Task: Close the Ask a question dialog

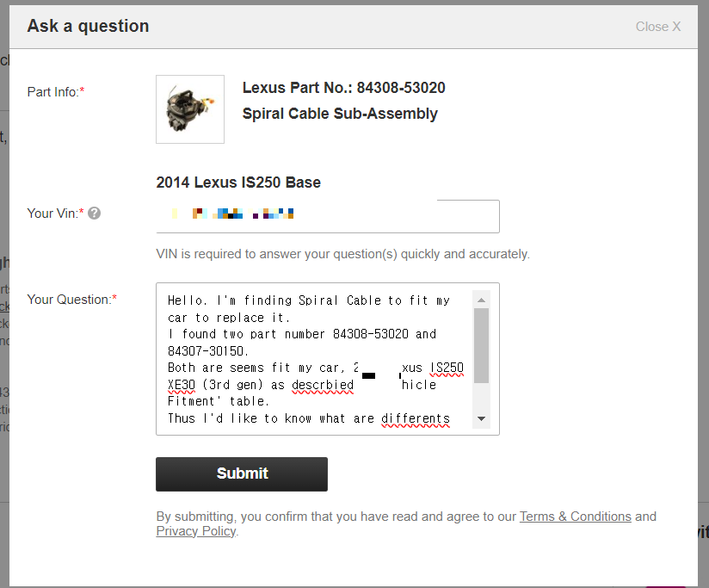Action: pos(658,27)
